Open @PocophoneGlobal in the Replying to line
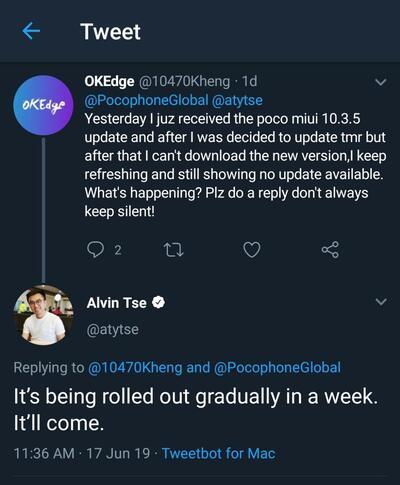Screen dimensions: 400x485 click(277, 367)
